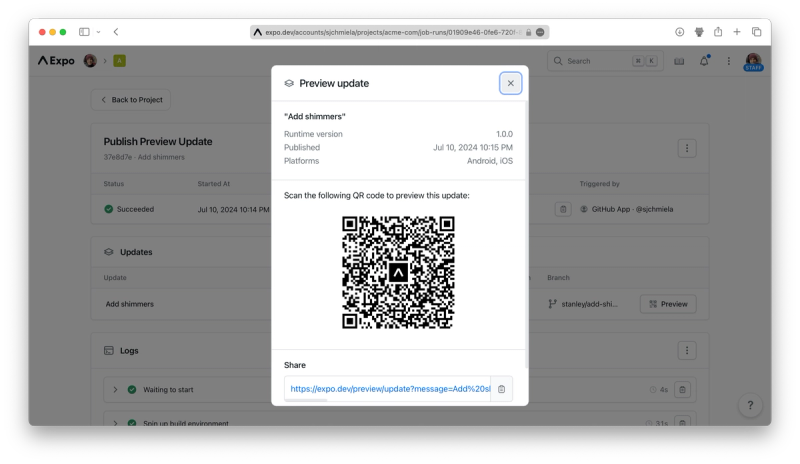Open the Expo home logo
The height and width of the screenshot is (464, 800).
pyautogui.click(x=56, y=61)
